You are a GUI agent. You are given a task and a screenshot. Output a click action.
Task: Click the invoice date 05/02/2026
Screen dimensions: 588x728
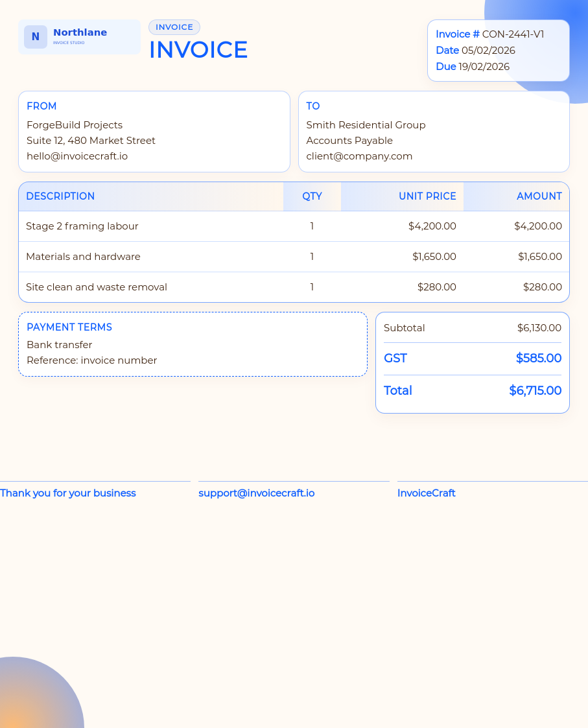tap(488, 50)
